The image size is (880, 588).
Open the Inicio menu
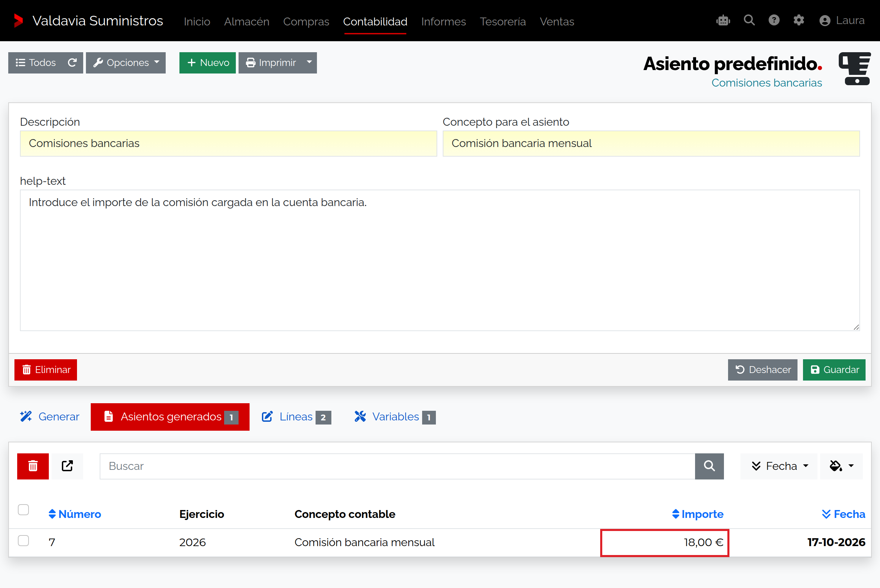pos(197,21)
